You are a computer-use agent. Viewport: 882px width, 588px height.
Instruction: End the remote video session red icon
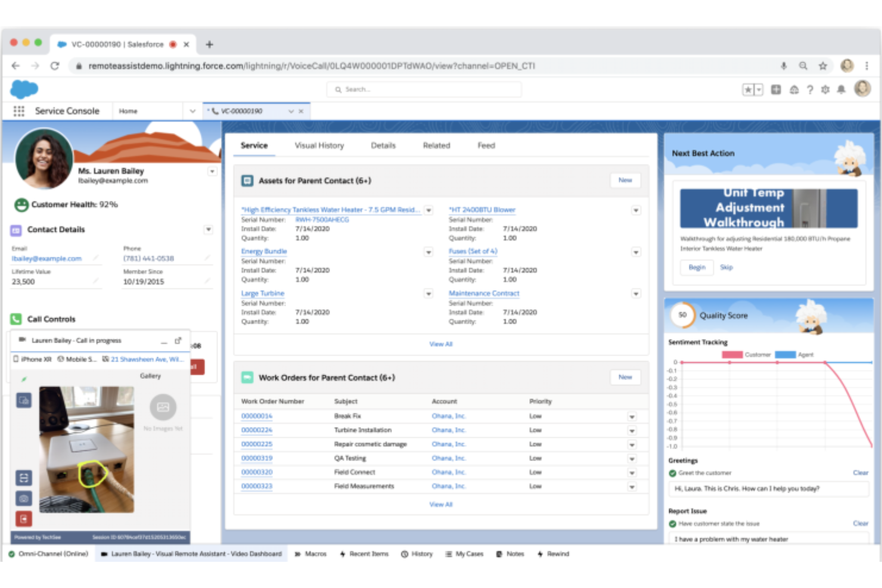click(24, 519)
